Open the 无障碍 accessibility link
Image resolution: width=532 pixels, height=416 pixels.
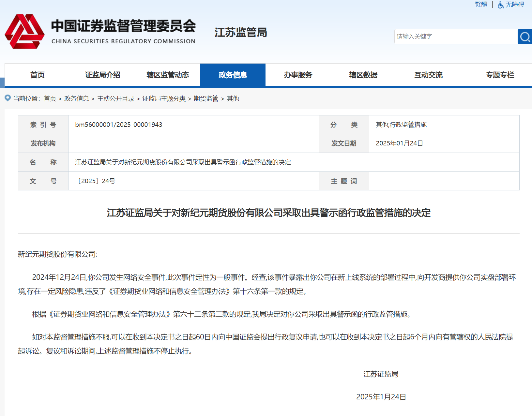tap(515, 5)
